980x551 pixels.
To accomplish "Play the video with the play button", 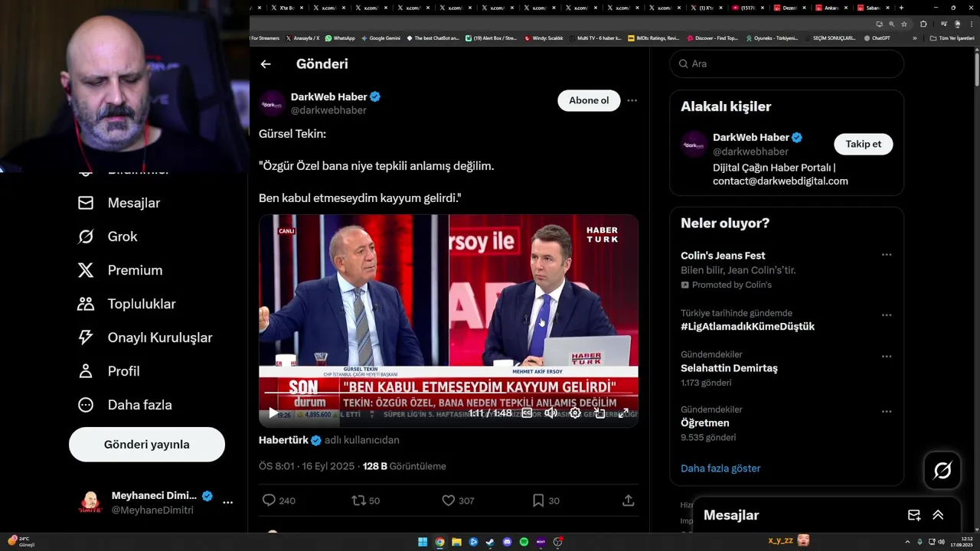I will 273,413.
